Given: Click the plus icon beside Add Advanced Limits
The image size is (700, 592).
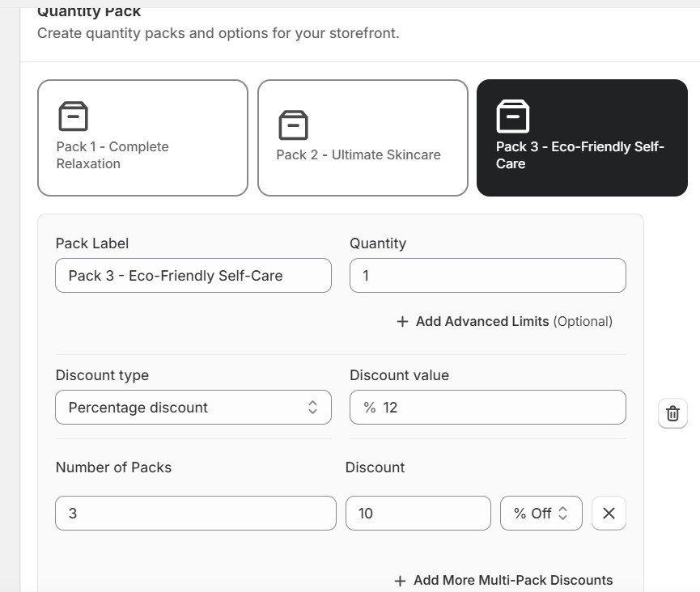Looking at the screenshot, I should (402, 322).
